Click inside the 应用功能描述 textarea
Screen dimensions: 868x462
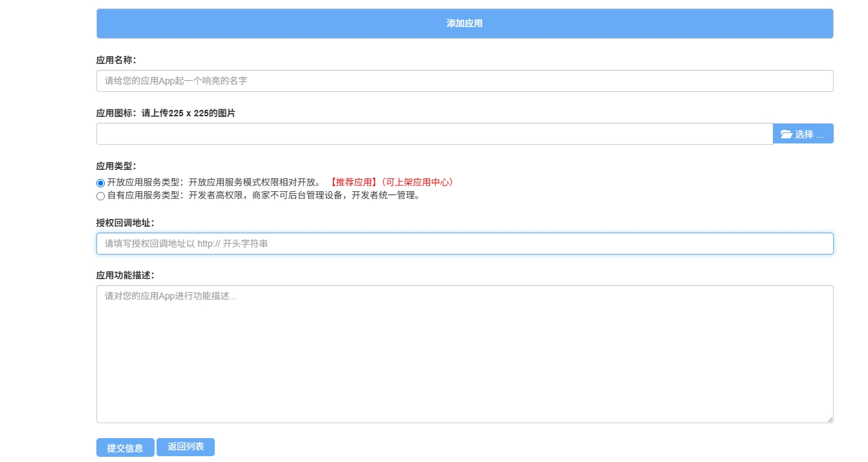coord(464,354)
